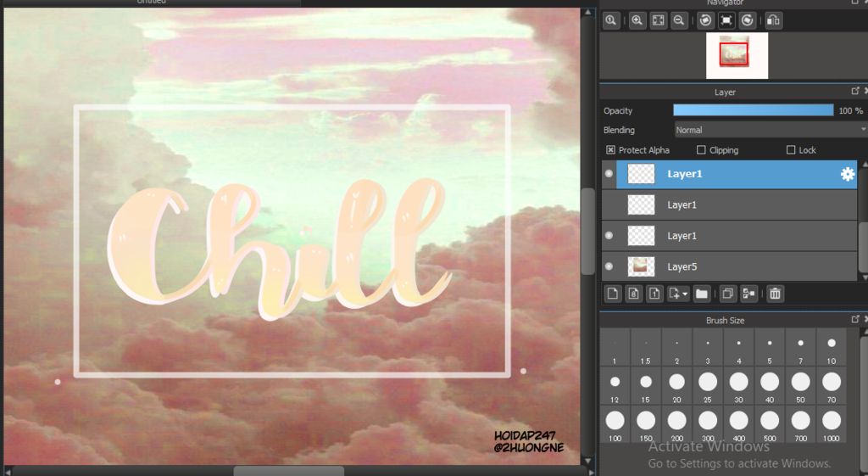This screenshot has height=476, width=868.
Task: Choose brush size 70
Action: pyautogui.click(x=832, y=387)
